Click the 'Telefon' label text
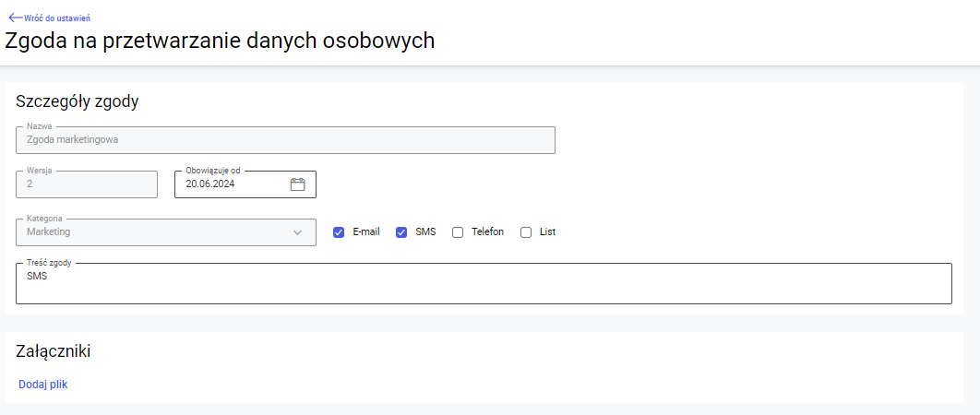This screenshot has height=415, width=980. (x=487, y=232)
